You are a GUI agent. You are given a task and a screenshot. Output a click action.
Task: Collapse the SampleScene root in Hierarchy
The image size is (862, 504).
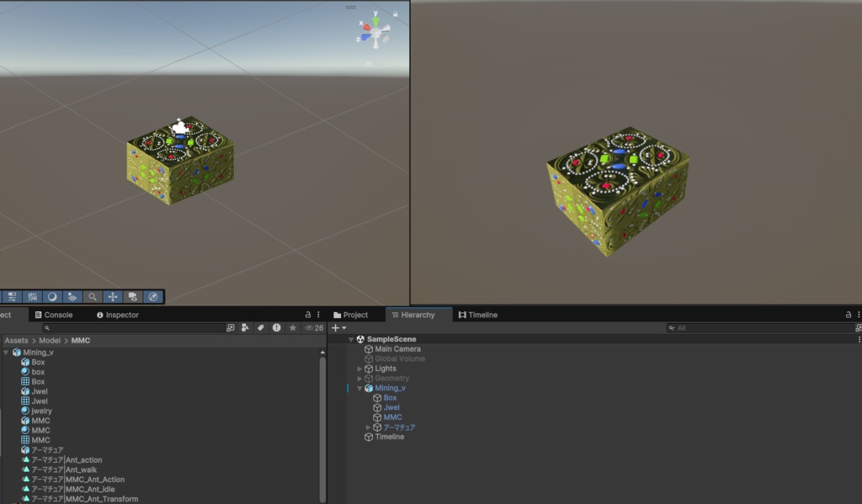pyautogui.click(x=351, y=340)
